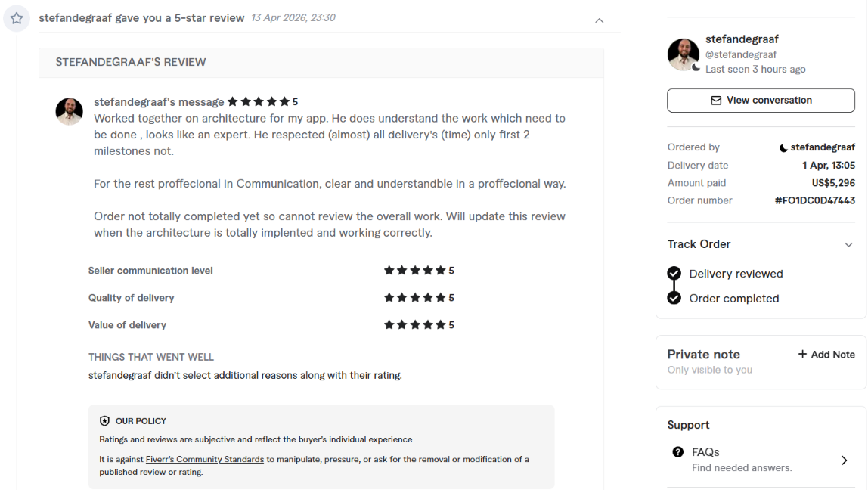Click the envelope icon in View conversation
Image resolution: width=868 pixels, height=490 pixels.
click(716, 101)
